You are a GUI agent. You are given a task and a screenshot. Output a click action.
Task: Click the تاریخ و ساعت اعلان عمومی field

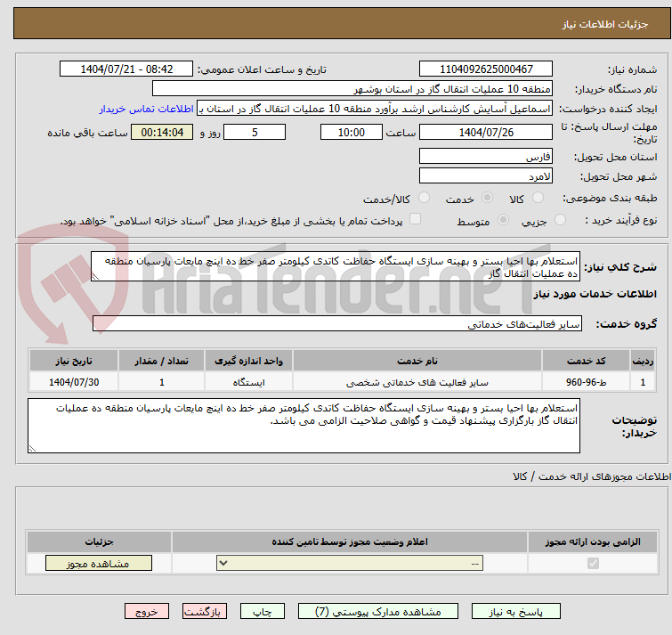click(126, 69)
